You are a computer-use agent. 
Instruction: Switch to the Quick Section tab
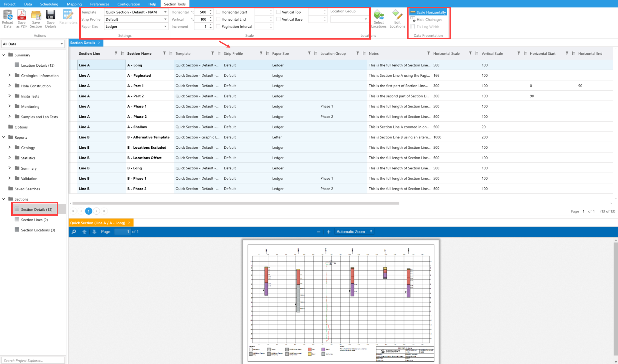pyautogui.click(x=98, y=223)
